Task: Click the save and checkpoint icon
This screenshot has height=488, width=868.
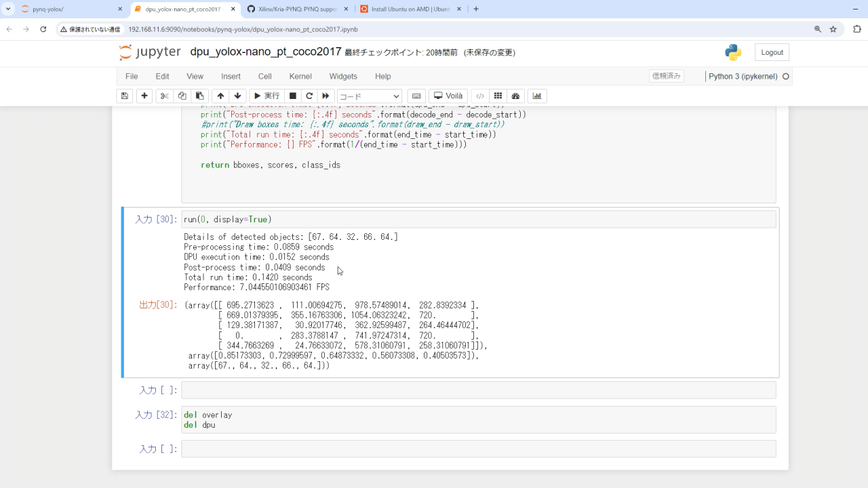Action: [x=125, y=96]
